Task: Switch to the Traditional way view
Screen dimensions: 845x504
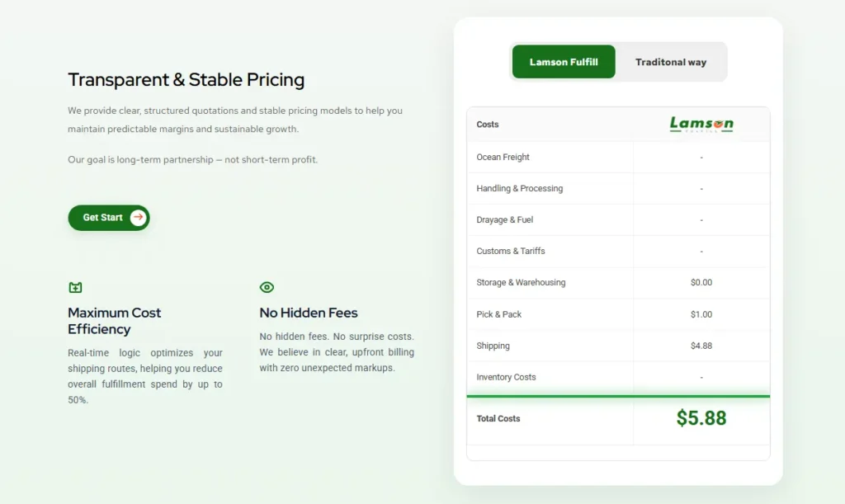Action: point(671,62)
